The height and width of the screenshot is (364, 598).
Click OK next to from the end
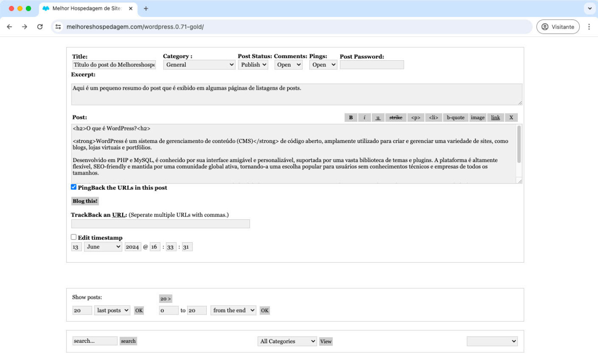(x=265, y=310)
